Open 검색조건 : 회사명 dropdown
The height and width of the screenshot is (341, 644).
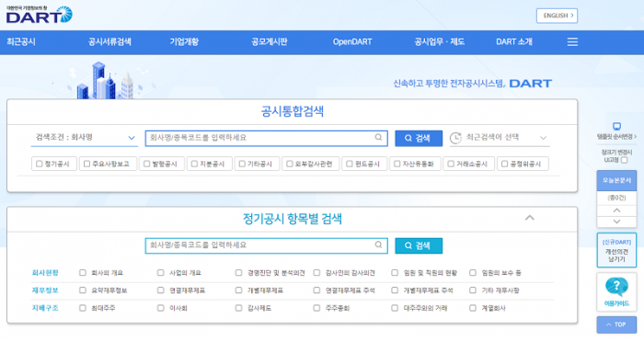(x=85, y=138)
